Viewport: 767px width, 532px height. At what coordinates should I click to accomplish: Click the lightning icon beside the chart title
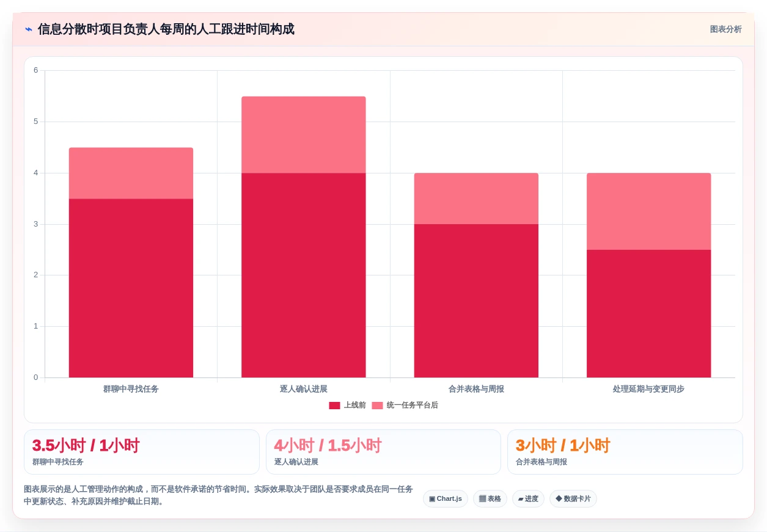[x=29, y=29]
